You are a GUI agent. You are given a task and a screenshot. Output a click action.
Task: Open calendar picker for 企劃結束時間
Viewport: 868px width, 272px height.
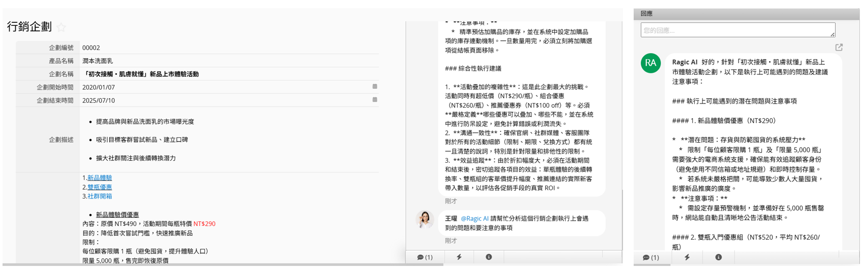375,100
